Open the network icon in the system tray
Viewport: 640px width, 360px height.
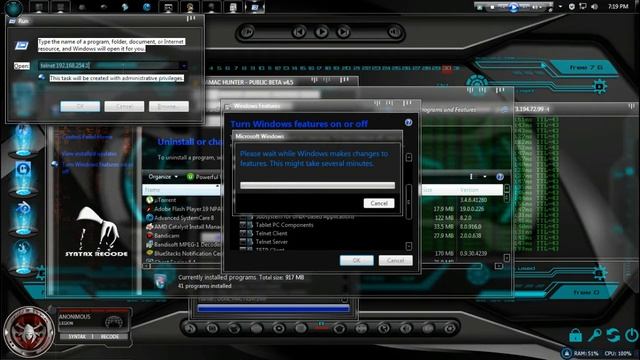(583, 7)
